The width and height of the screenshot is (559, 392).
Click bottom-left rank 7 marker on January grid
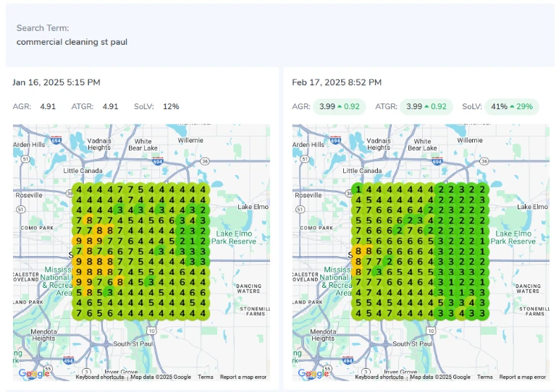point(78,313)
